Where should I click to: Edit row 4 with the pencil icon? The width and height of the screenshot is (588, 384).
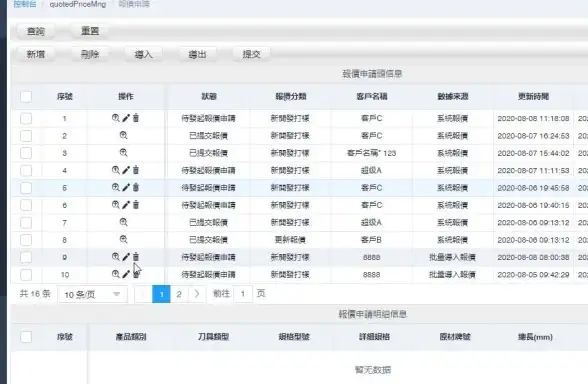[x=126, y=170]
